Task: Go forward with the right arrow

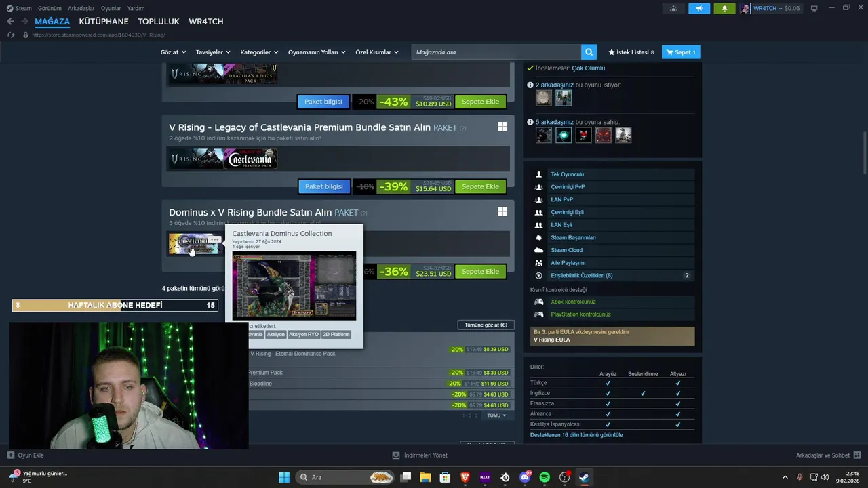Action: (x=24, y=22)
